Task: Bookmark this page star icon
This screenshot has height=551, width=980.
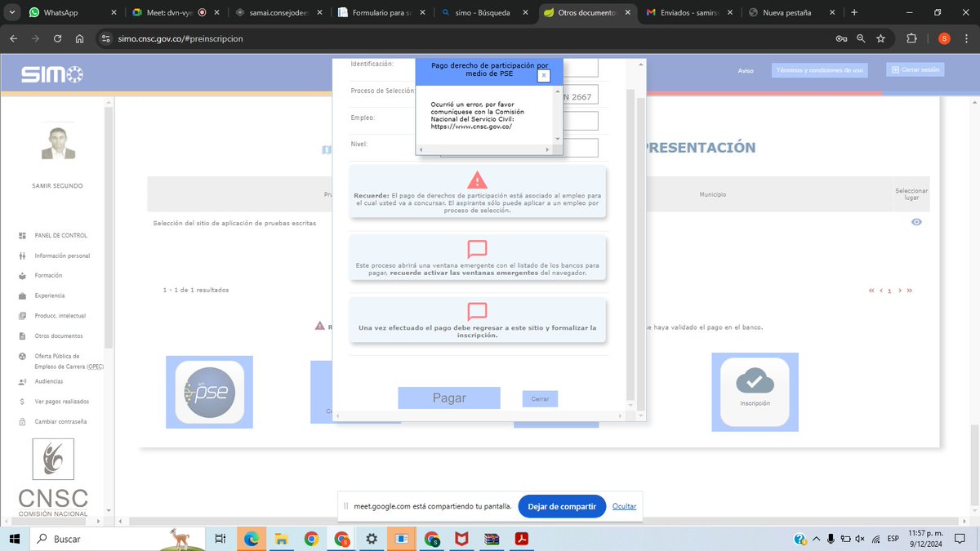Action: pyautogui.click(x=880, y=38)
